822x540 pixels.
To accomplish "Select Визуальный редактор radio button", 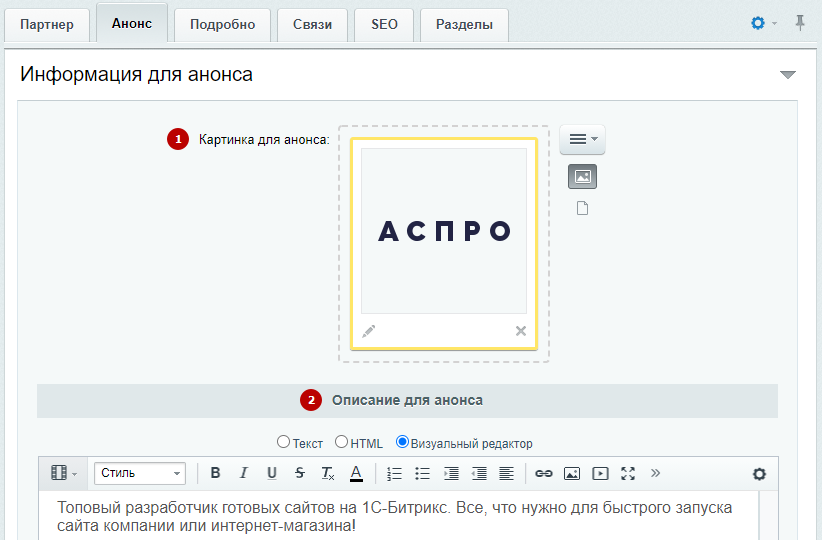I will tap(402, 442).
